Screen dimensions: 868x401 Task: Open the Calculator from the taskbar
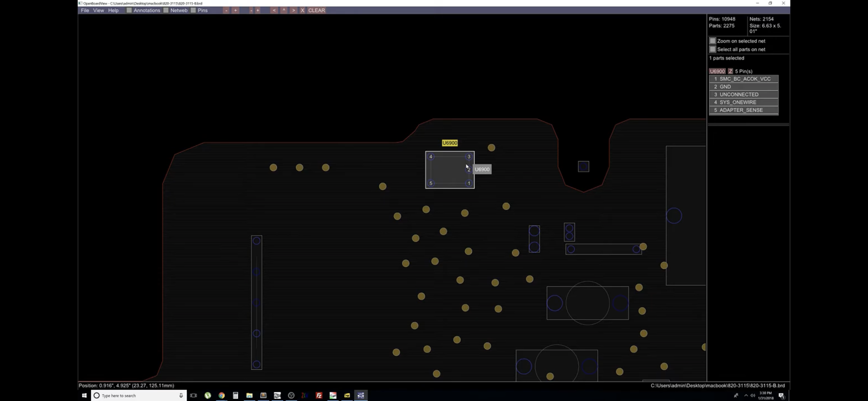tap(236, 395)
